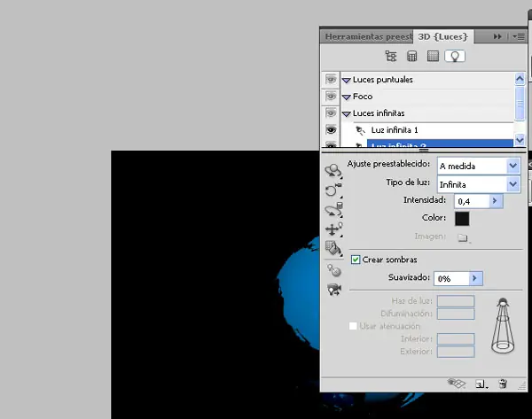
Task: Click the lights list scrollbar thumb
Action: (520, 103)
